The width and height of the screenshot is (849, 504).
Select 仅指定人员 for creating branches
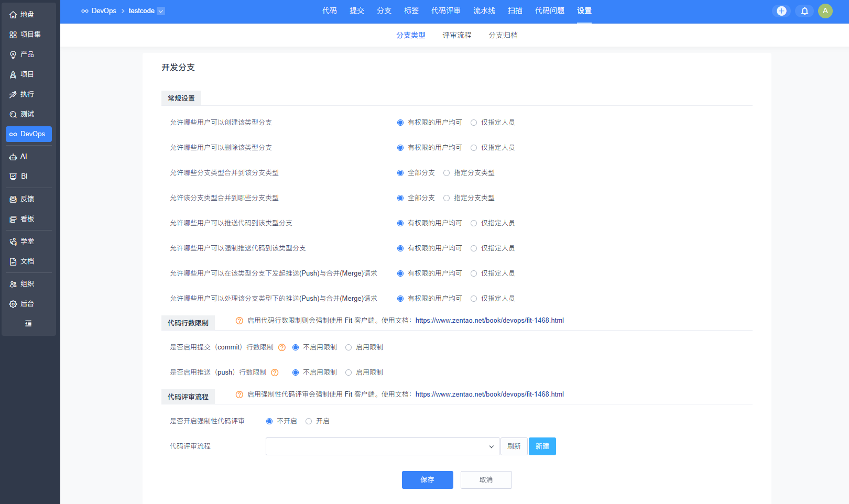(474, 123)
